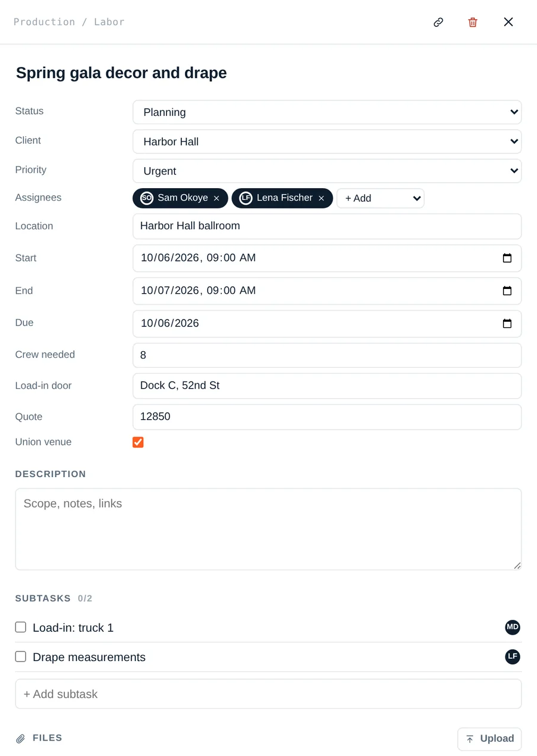Delete task with the trash icon

473,22
